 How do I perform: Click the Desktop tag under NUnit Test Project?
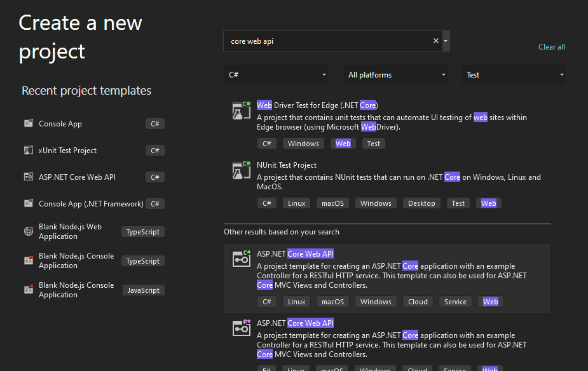click(421, 203)
